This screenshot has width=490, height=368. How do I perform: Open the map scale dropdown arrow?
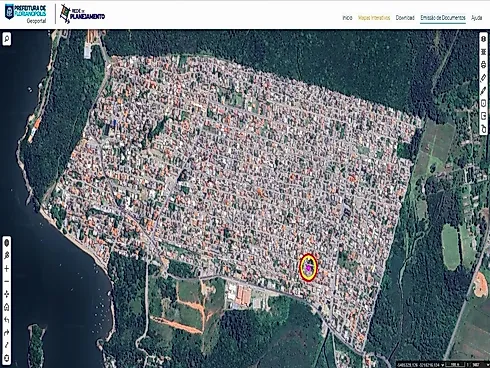coord(487,365)
